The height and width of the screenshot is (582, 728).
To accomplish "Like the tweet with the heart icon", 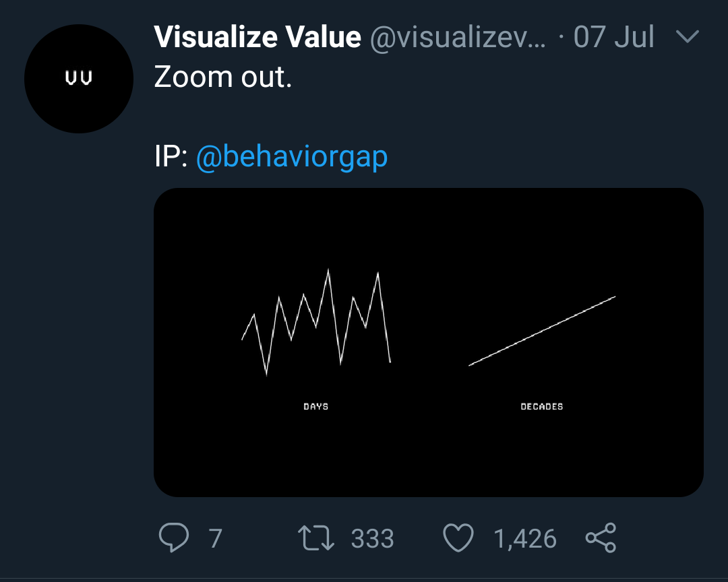I will point(458,538).
